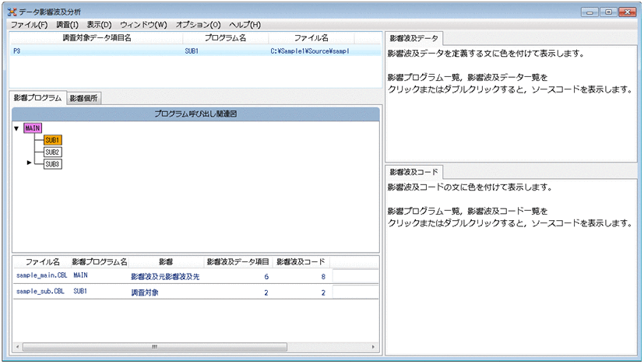Viewport: 644px width, 364px height.
Task: Close the データ影響波及分析 window
Action: 628,12
